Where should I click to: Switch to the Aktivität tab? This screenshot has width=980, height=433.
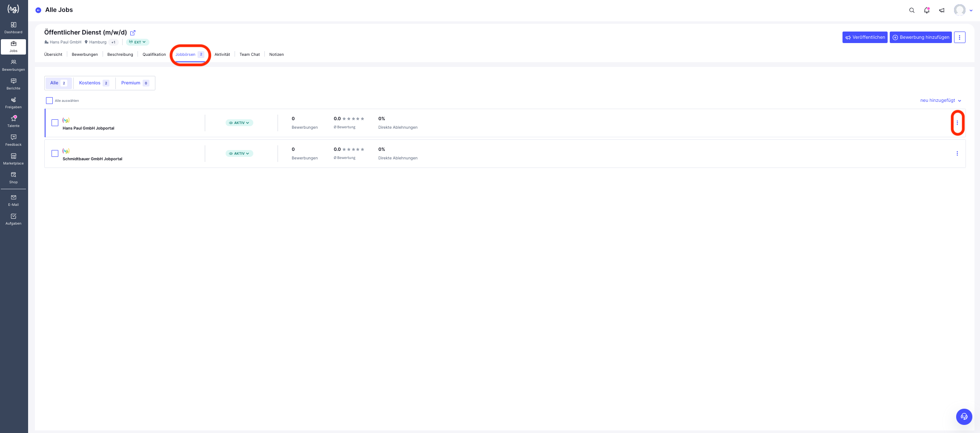tap(222, 55)
